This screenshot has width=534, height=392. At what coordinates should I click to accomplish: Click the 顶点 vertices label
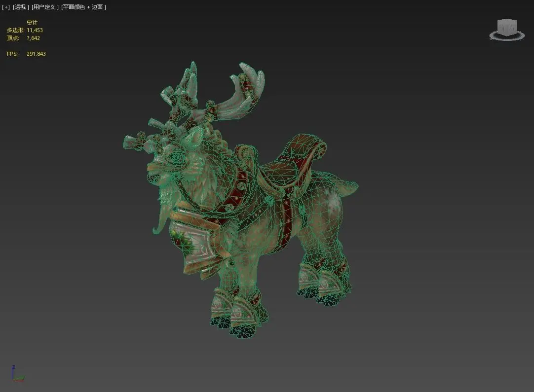[13, 38]
